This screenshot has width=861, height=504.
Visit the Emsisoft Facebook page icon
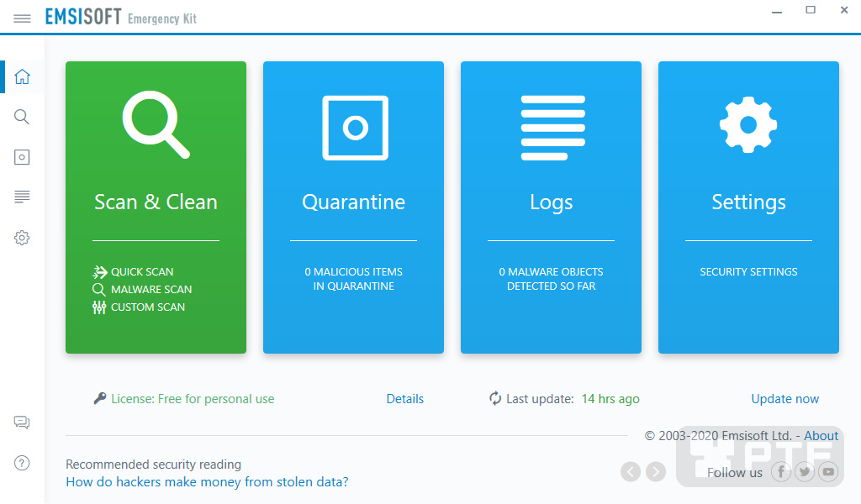click(x=781, y=471)
